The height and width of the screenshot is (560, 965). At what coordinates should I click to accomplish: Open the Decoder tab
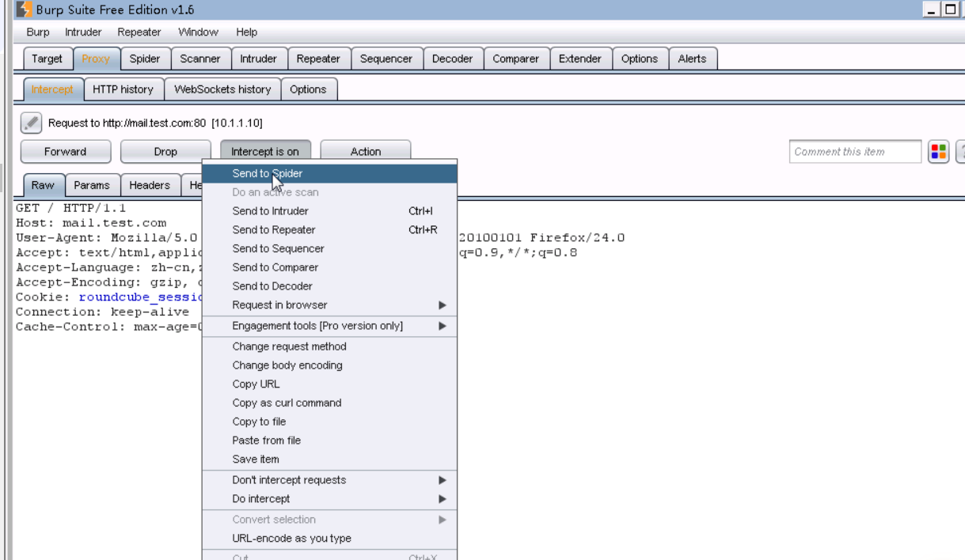click(453, 59)
